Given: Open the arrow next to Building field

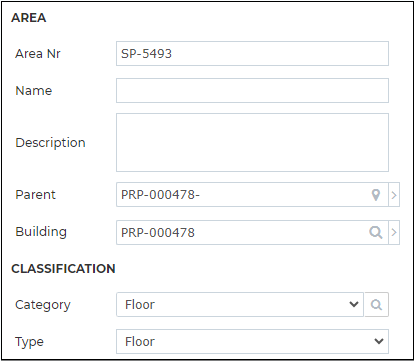Looking at the screenshot, I should [x=394, y=232].
